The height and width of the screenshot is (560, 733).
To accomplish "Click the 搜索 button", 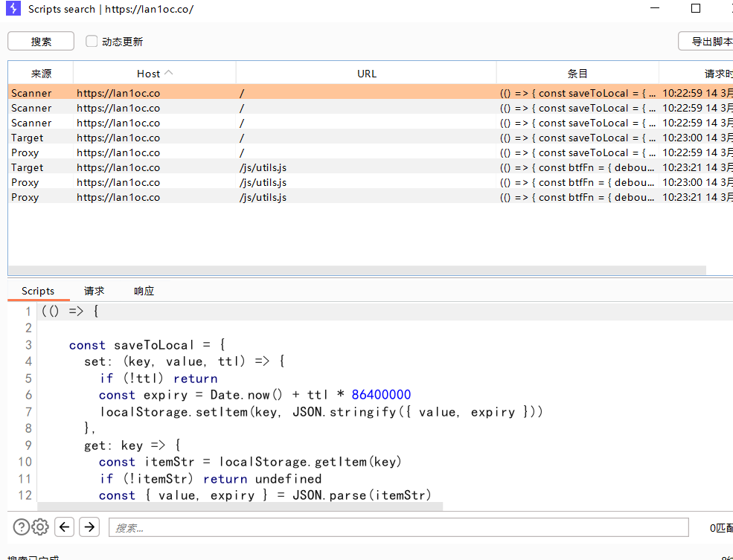I will click(x=41, y=42).
